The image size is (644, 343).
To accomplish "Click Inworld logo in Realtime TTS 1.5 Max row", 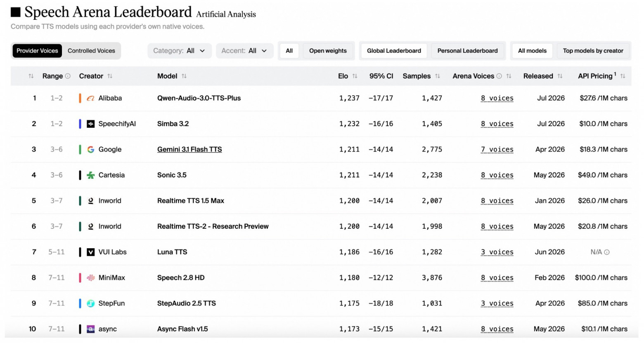I will point(90,201).
